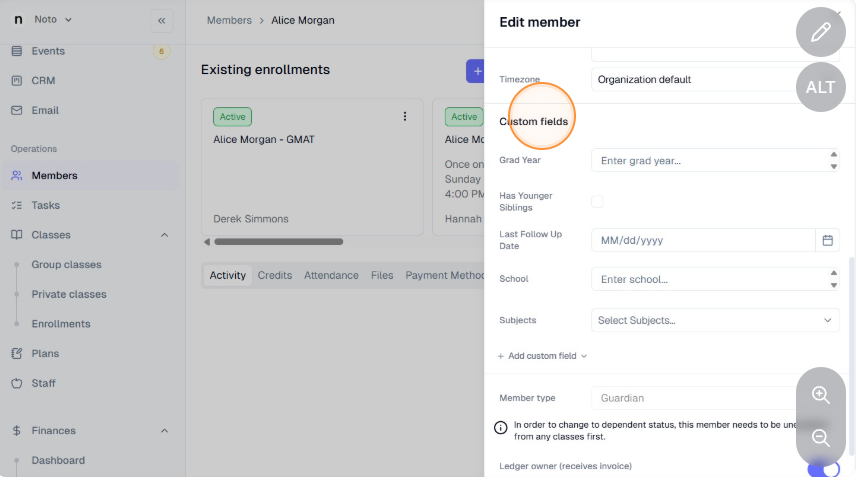
Task: Switch to the Files tab
Action: [382, 275]
